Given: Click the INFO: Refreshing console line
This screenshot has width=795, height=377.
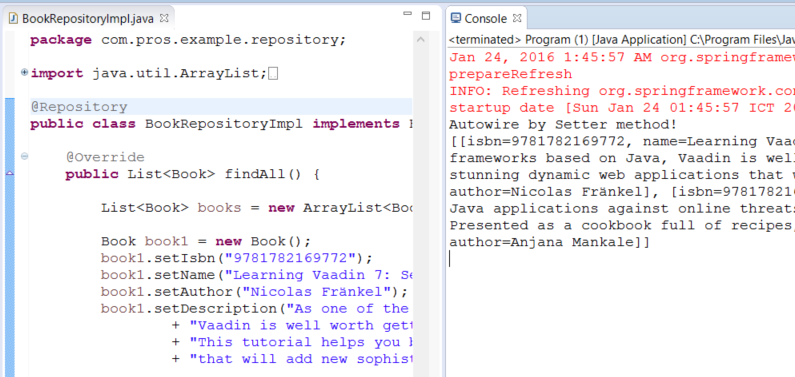Looking at the screenshot, I should pos(622,91).
